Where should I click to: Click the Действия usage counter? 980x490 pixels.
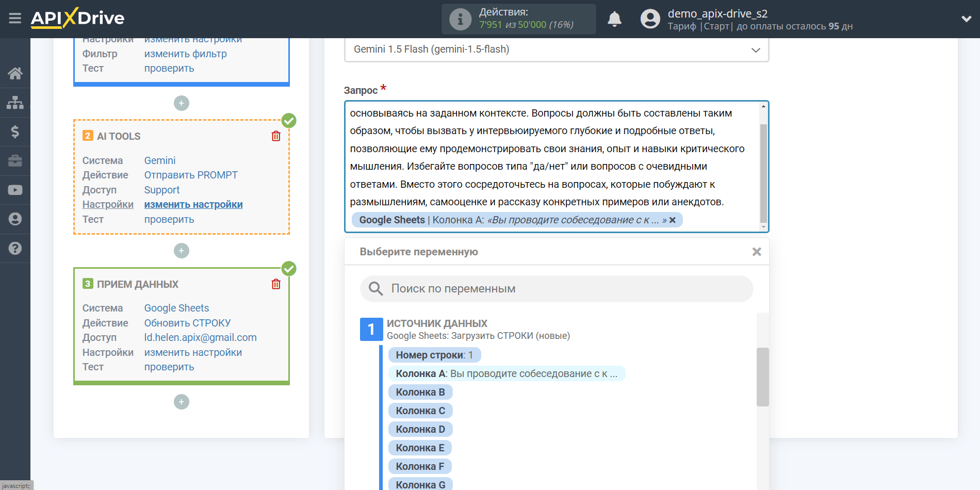point(518,19)
